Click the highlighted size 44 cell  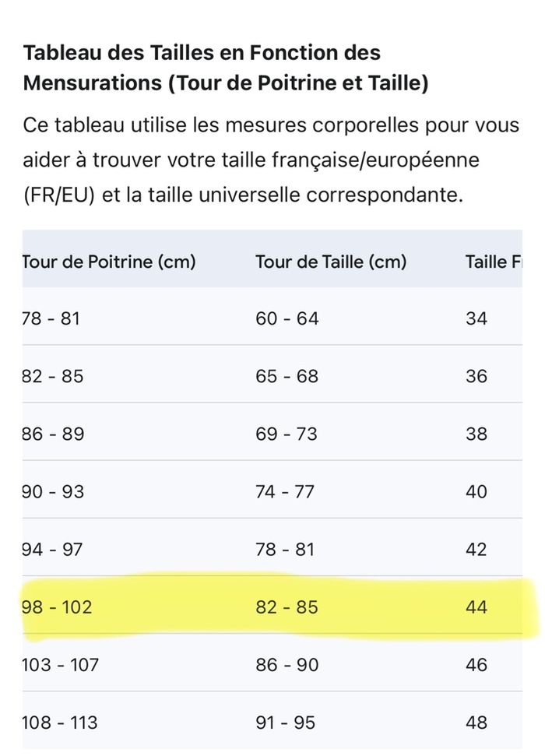point(476,607)
